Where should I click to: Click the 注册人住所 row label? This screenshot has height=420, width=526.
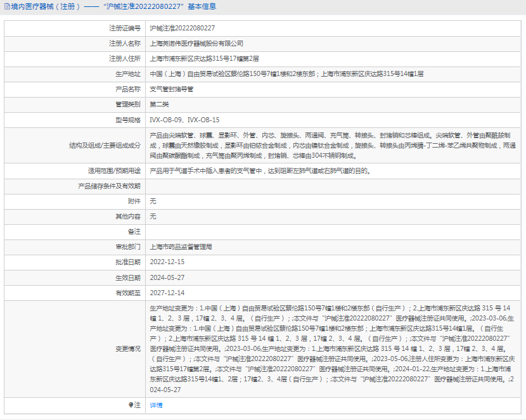click(125, 59)
